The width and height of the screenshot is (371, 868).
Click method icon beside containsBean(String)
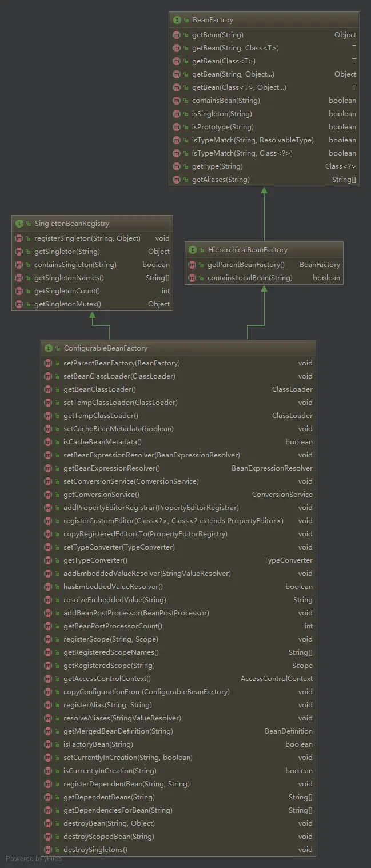(x=177, y=101)
